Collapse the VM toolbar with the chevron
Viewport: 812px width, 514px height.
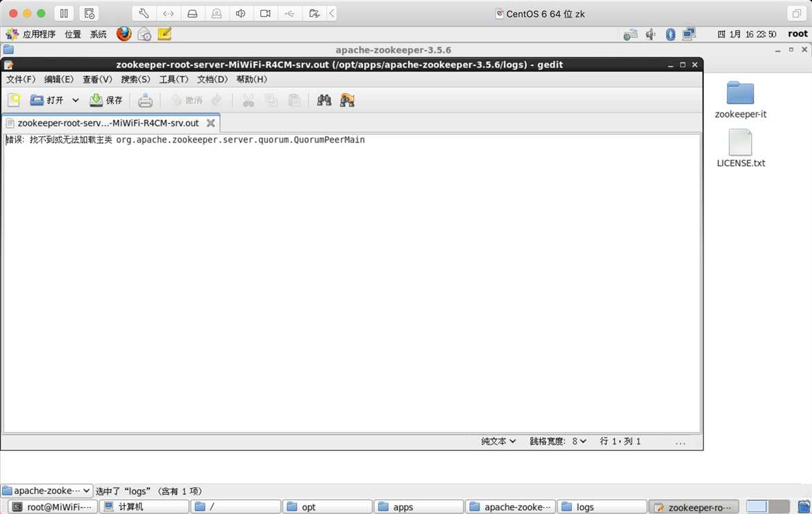pos(332,13)
